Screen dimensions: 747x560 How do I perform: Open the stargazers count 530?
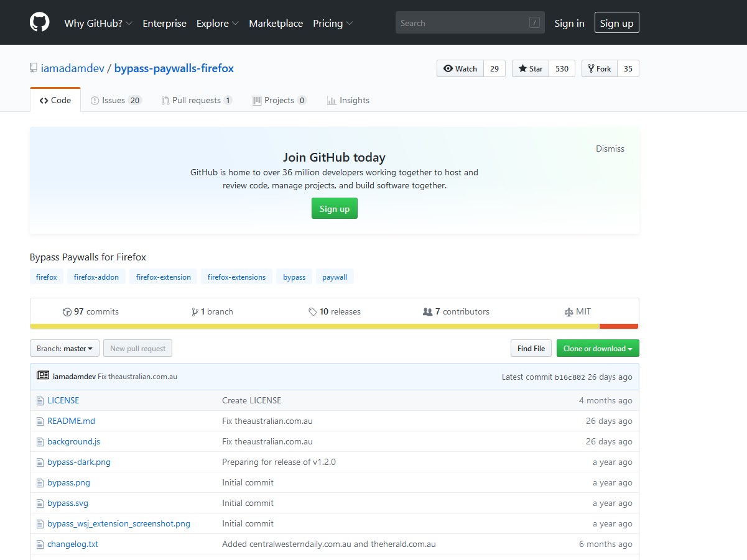tap(562, 68)
